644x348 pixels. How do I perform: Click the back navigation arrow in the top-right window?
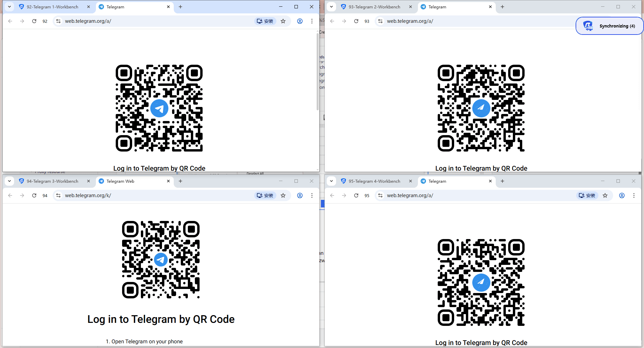[x=332, y=21]
